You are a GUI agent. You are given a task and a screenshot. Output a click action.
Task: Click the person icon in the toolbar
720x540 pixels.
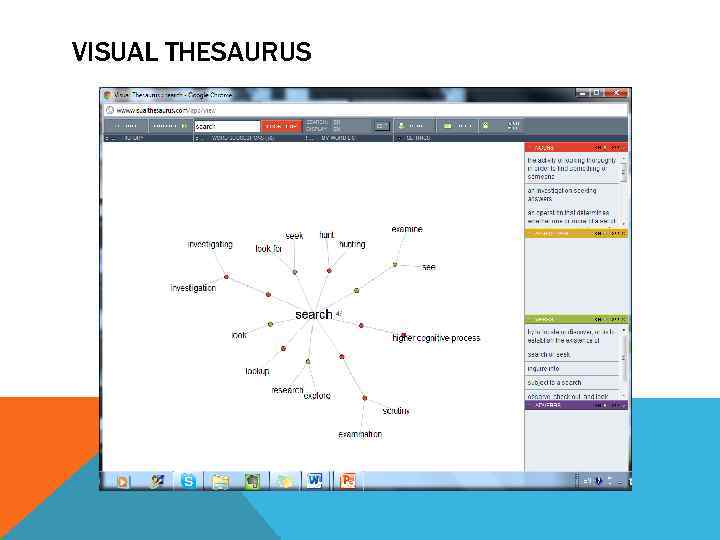[402, 125]
